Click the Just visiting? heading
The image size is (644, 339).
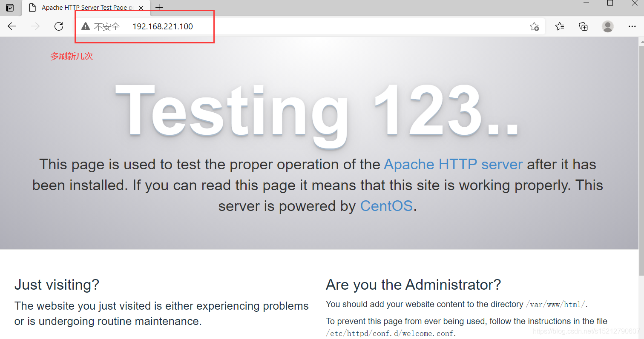tap(57, 284)
